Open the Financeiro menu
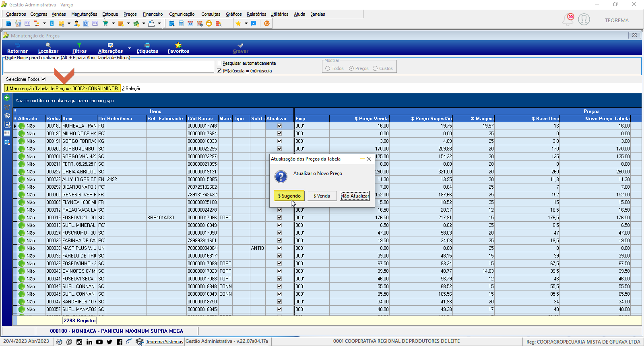The image size is (644, 346). pos(153,14)
